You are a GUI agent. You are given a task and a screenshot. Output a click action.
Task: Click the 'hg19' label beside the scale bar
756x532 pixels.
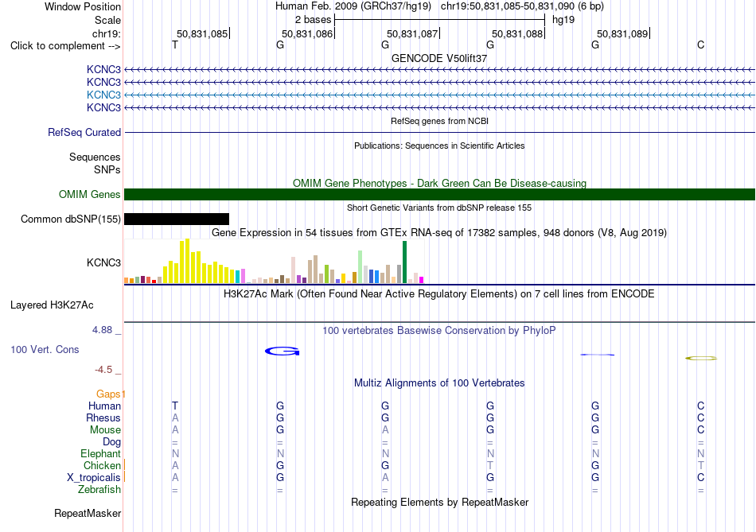pos(563,20)
